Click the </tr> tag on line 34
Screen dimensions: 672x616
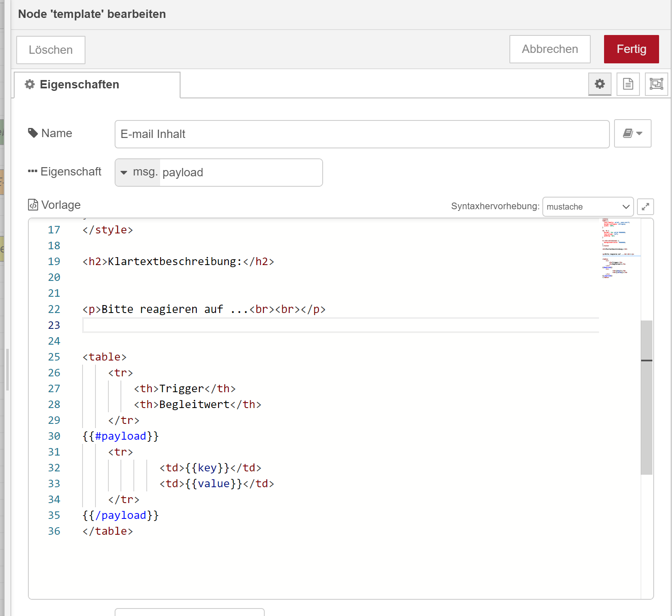(x=124, y=499)
